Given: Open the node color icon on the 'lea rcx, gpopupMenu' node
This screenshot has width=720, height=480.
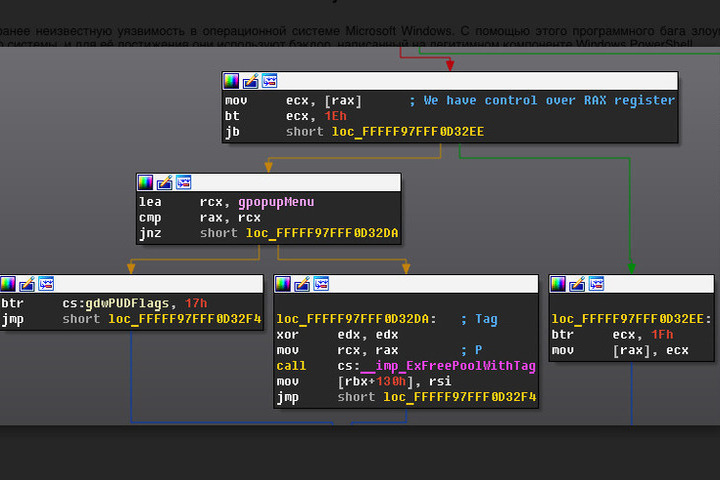Looking at the screenshot, I should [x=145, y=183].
